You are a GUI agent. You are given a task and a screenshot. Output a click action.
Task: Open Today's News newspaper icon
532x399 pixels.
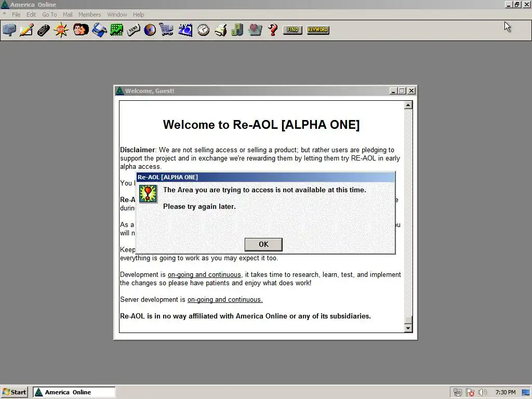pyautogui.click(x=133, y=30)
